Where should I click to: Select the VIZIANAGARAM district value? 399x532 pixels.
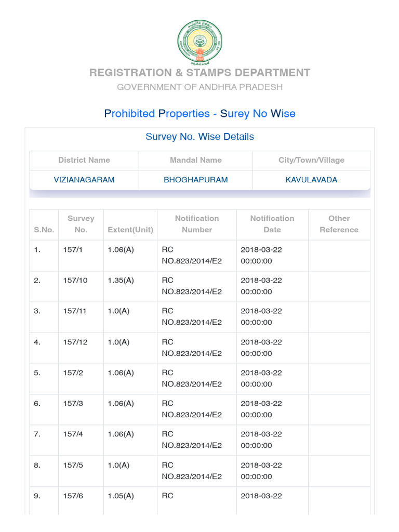click(84, 180)
